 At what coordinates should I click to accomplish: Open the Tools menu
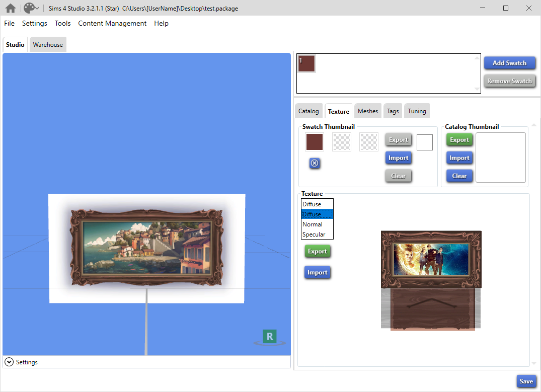coord(62,23)
